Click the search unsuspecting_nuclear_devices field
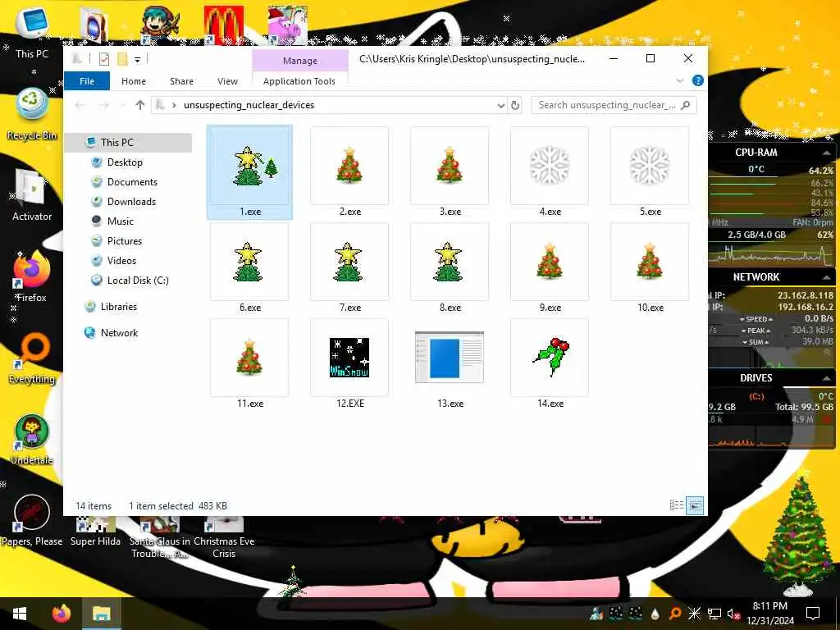 click(614, 105)
